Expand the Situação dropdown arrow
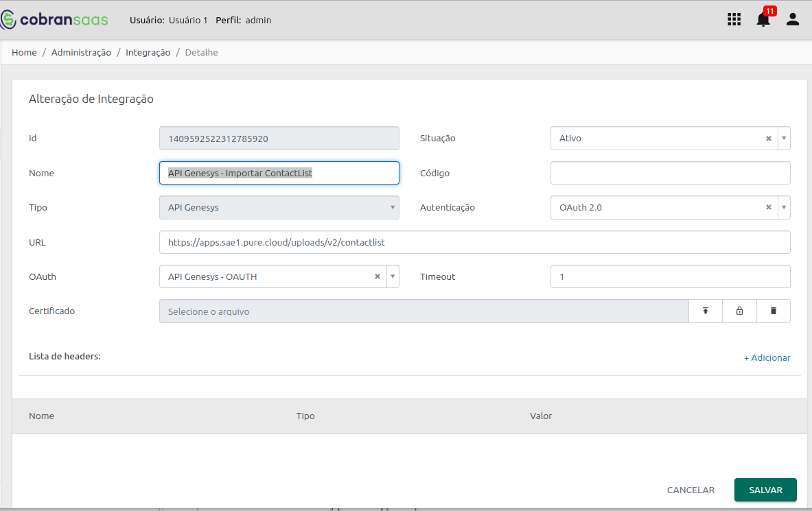 coord(784,139)
